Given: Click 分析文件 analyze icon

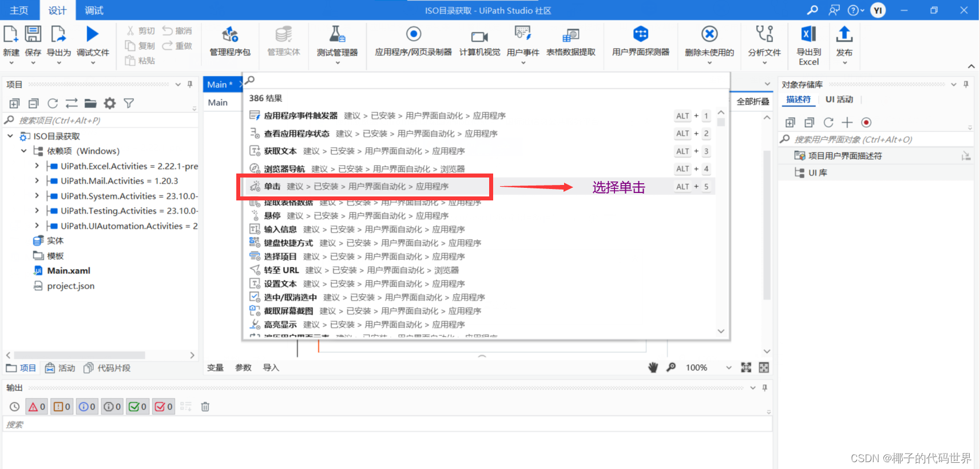Looking at the screenshot, I should pyautogui.click(x=764, y=34).
